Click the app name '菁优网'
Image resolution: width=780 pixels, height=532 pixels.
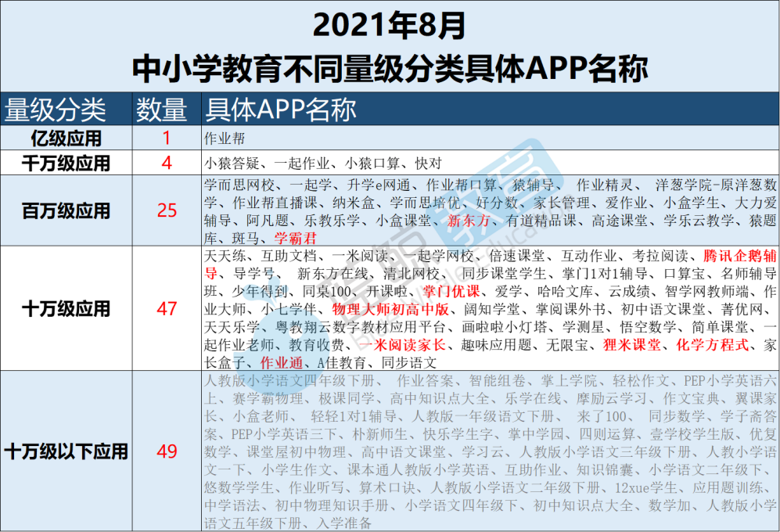pos(742,309)
